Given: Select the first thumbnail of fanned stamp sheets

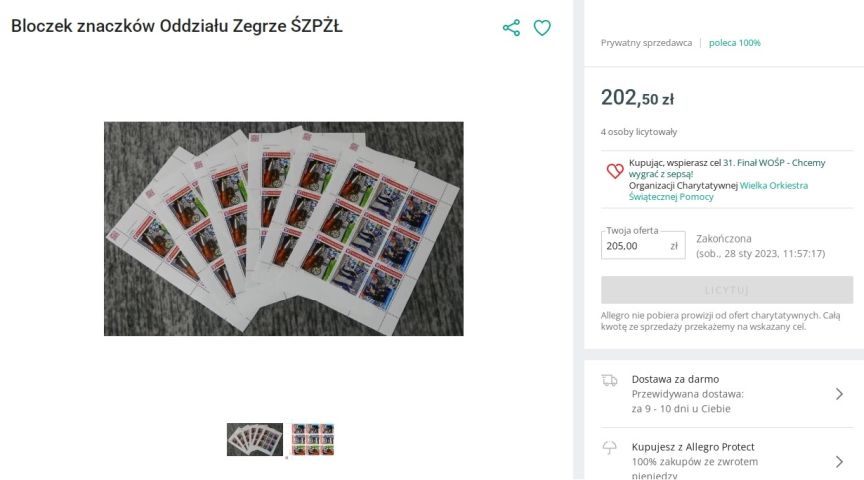Looking at the screenshot, I should [255, 439].
